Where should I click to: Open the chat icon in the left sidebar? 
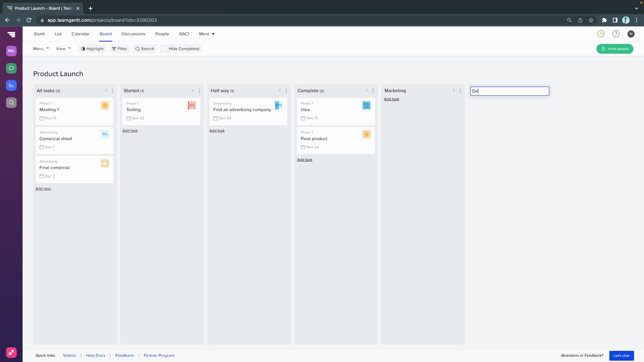(11, 68)
